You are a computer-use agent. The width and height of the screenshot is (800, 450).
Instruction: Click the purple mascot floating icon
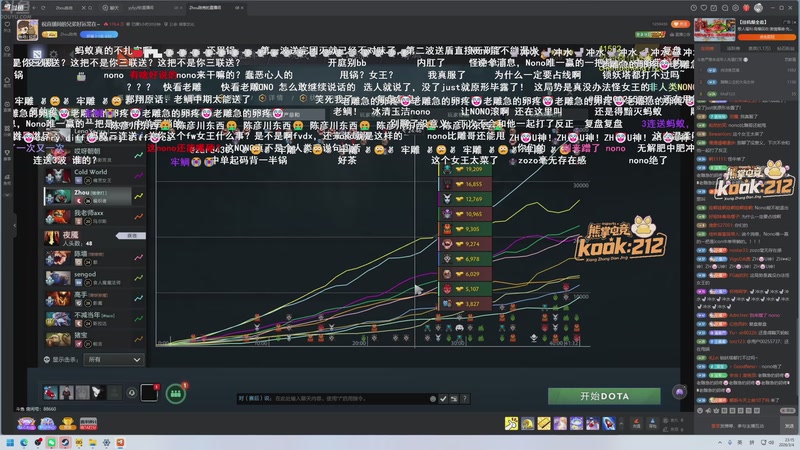click(680, 392)
